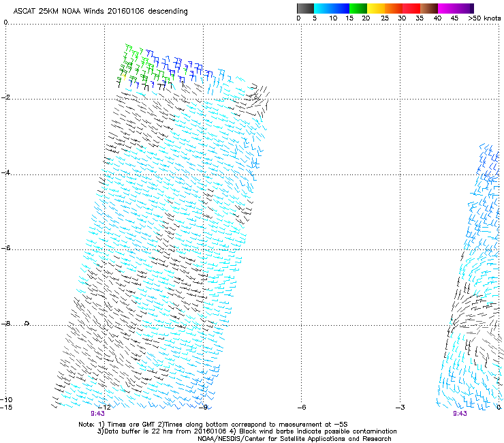This screenshot has width=504, height=443.
Task: Select the latitude '-4' label on left axis
Action: [5, 172]
